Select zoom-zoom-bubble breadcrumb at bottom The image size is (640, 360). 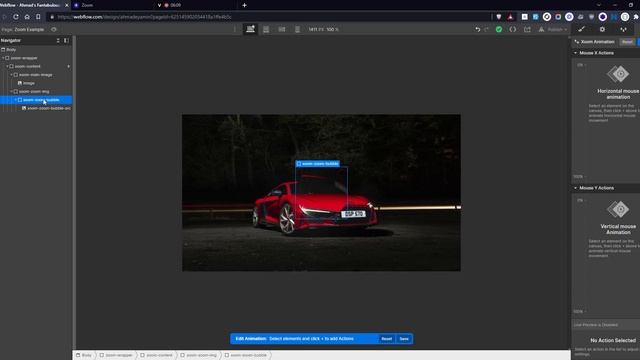(x=246, y=355)
